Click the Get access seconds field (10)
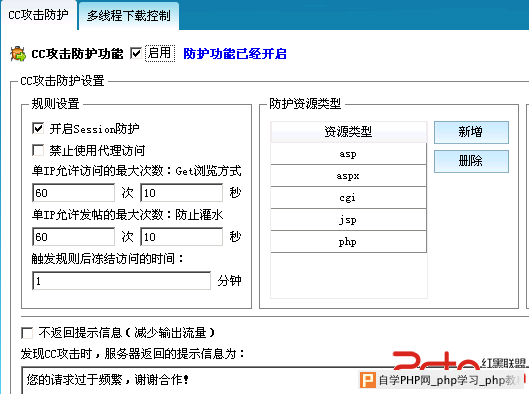Image resolution: width=529 pixels, height=394 pixels. click(x=182, y=193)
